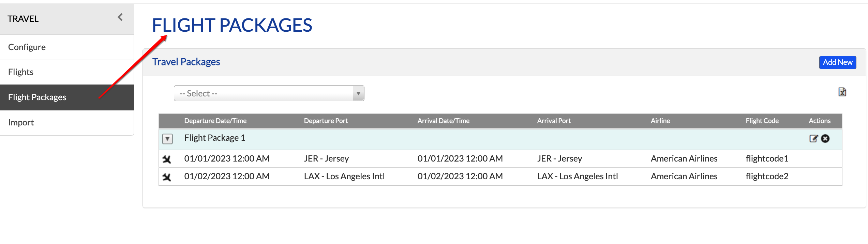Image resolution: width=868 pixels, height=244 pixels.
Task: Open the -- Select -- dropdown
Action: [269, 93]
